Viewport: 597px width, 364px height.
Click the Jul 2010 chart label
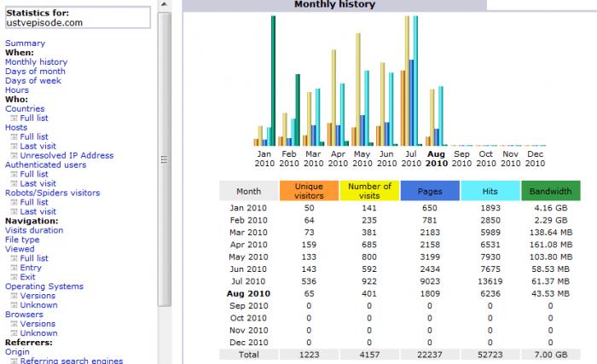coord(411,159)
